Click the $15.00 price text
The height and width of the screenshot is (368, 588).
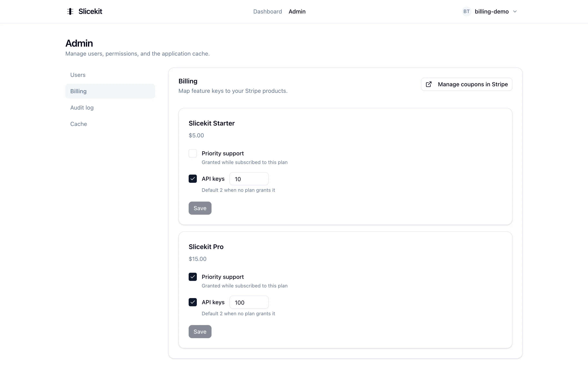(x=198, y=259)
